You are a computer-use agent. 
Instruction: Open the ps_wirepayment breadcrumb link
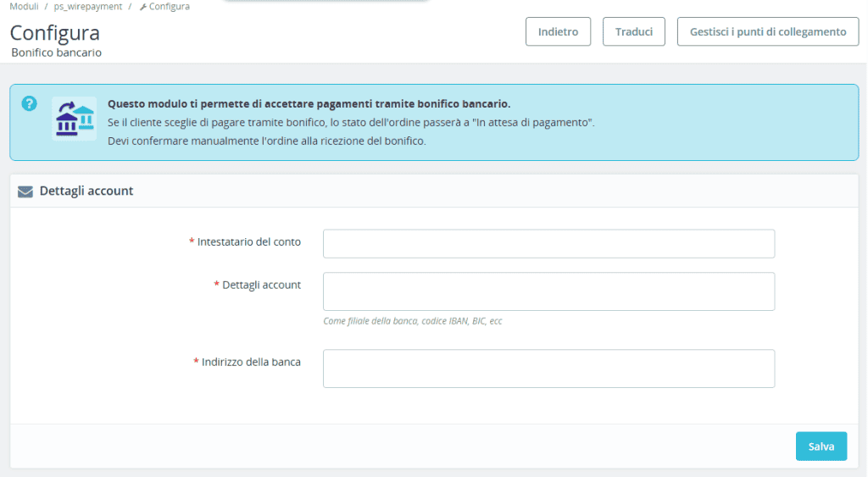pos(88,7)
